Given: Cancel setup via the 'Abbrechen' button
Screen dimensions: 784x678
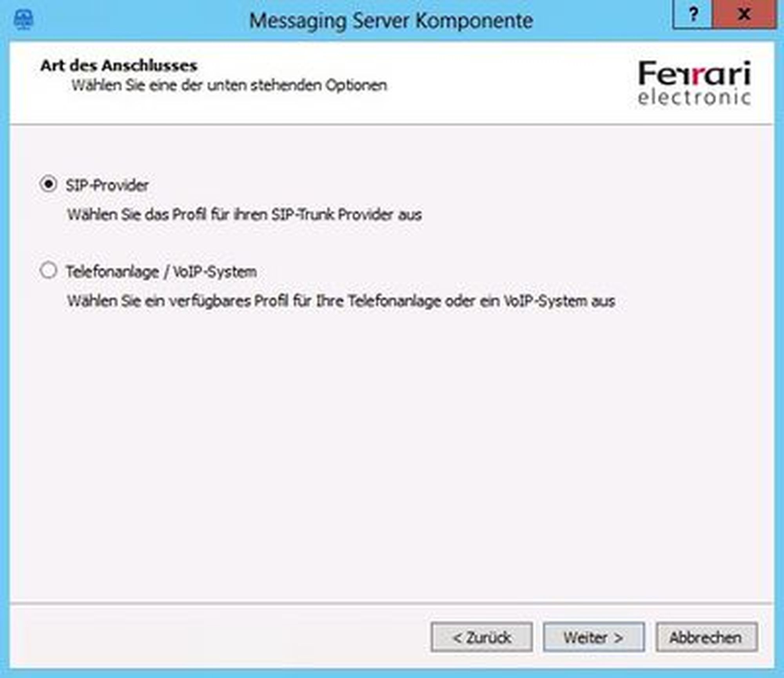Looking at the screenshot, I should click(706, 638).
